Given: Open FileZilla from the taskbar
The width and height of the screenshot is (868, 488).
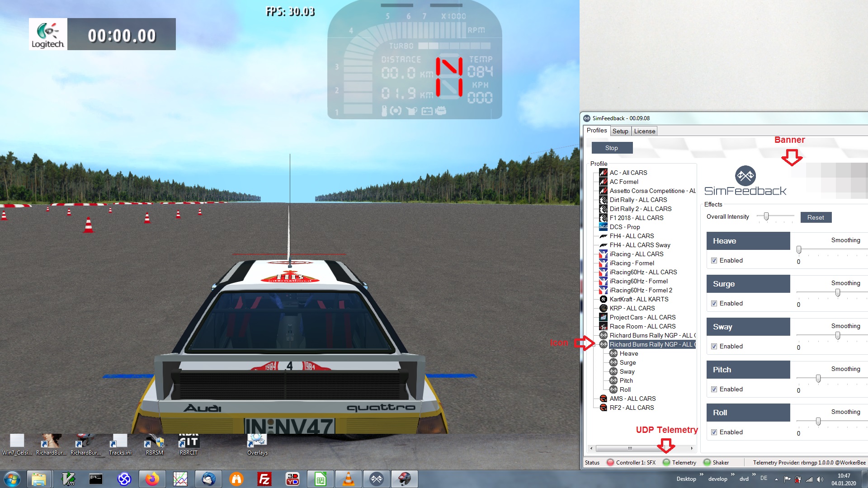Looking at the screenshot, I should pyautogui.click(x=264, y=479).
